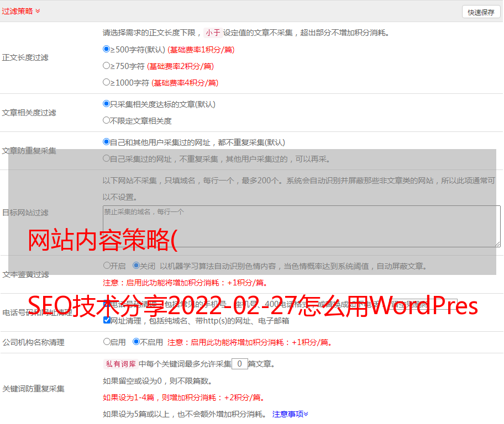Select the ≥1000字符 length option
The height and width of the screenshot is (424, 504).
(x=107, y=82)
